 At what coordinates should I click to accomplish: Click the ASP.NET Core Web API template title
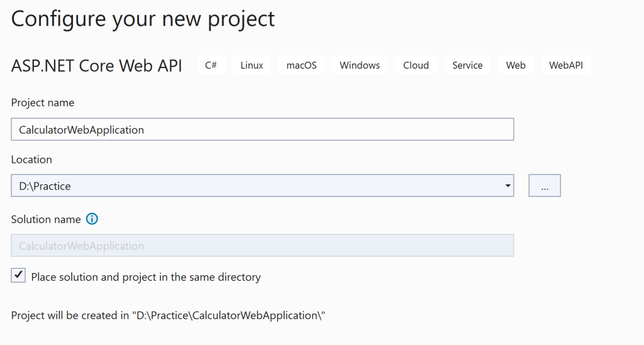pyautogui.click(x=97, y=66)
